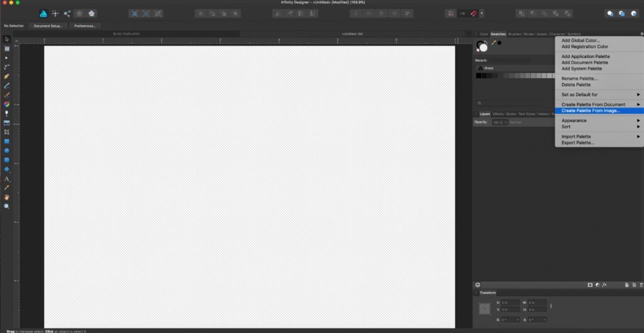
Task: Choose Create Palette From Image
Action: 599,111
